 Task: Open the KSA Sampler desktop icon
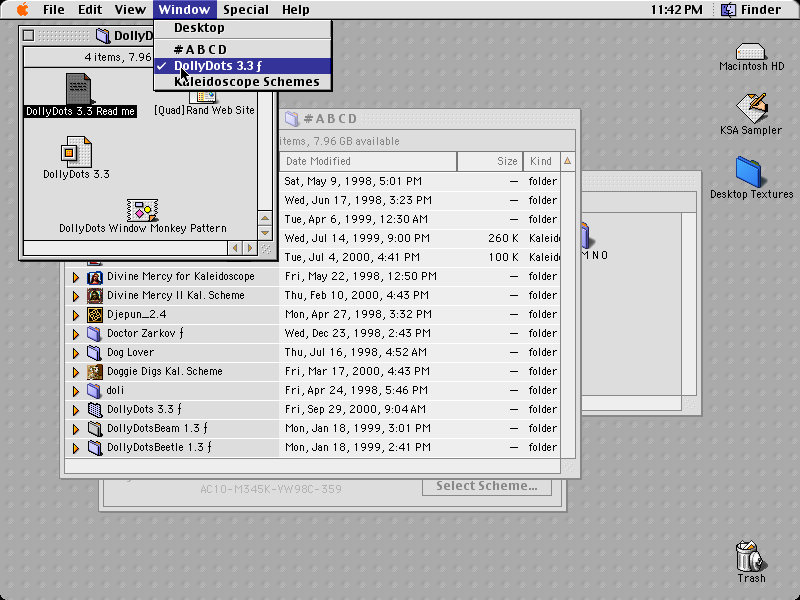(x=751, y=108)
